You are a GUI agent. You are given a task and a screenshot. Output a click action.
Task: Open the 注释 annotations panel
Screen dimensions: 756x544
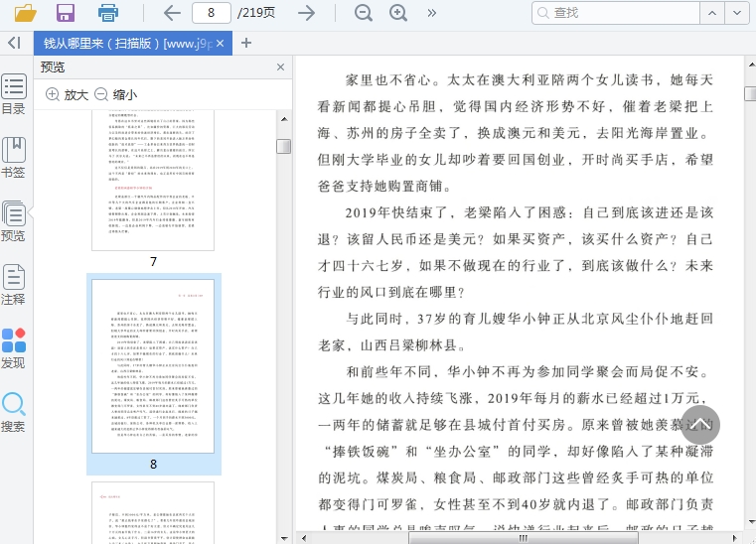point(14,285)
